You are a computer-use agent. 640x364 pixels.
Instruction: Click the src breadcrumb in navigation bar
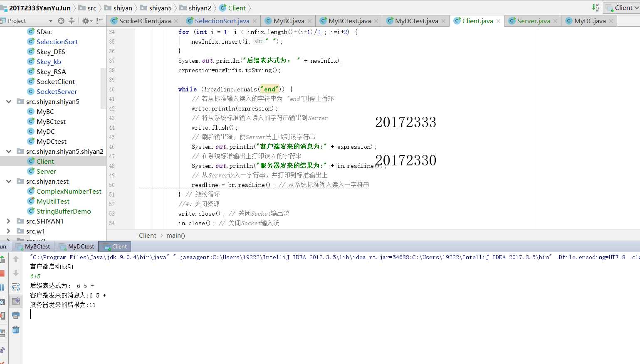[87, 8]
